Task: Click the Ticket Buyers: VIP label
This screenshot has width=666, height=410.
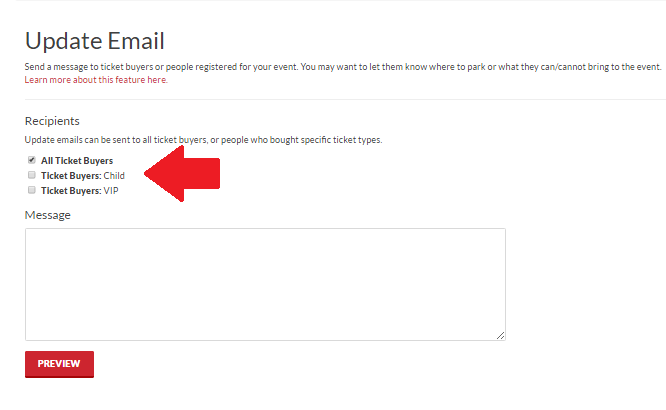Action: (x=79, y=191)
